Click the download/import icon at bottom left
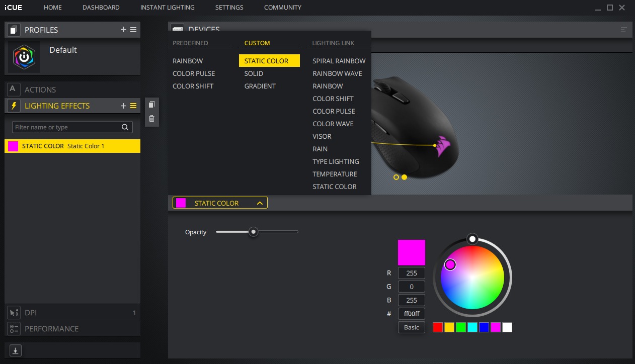 tap(15, 350)
